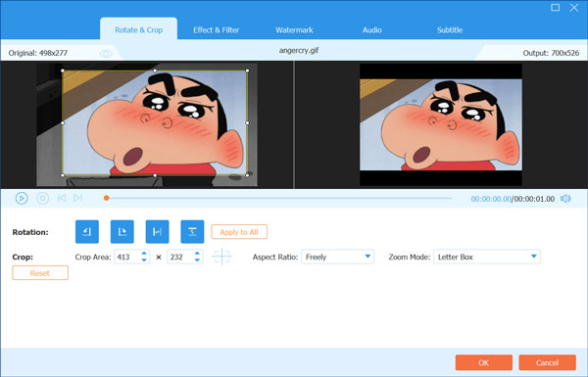Click the Cancel button
Viewport: 588px width, 377px height.
coord(548,362)
